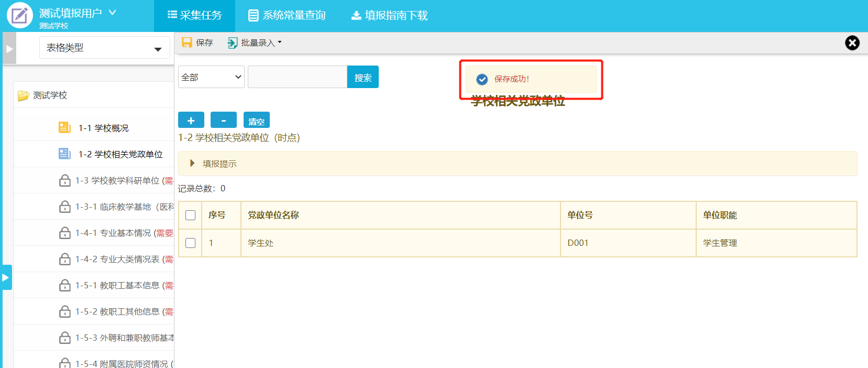Toggle the select-all checkbox in table header

191,215
